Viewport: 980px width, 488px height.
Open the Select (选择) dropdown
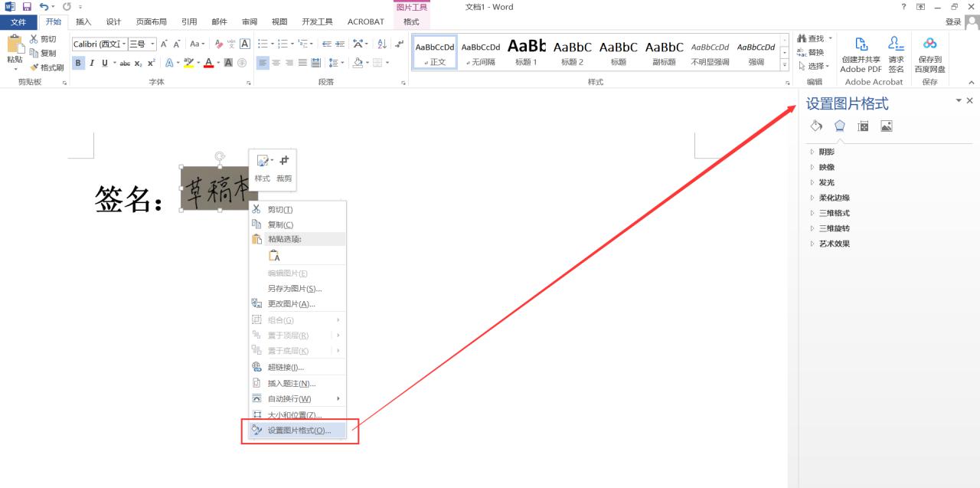click(x=814, y=67)
